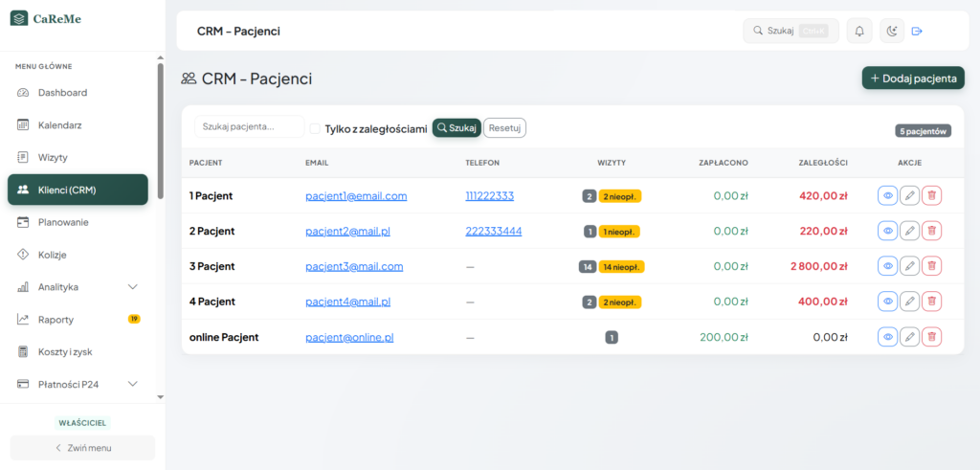Delete 3 Pacjent with trash icon

(x=932, y=266)
